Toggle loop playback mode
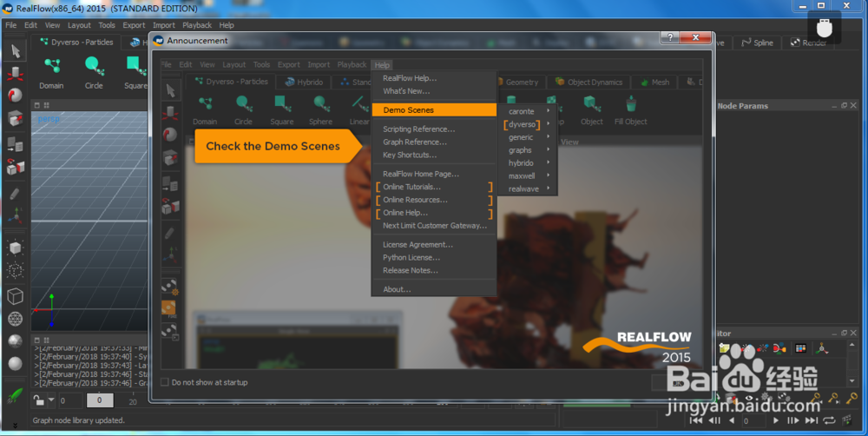 829,420
